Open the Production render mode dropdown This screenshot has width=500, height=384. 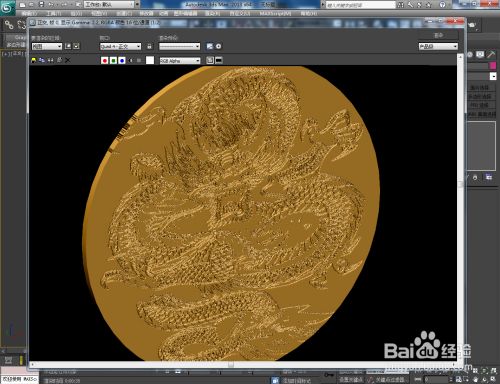[x=438, y=46]
